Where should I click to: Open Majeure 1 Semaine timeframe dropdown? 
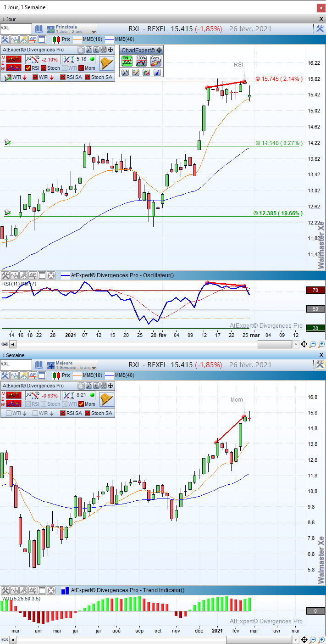coord(71,365)
